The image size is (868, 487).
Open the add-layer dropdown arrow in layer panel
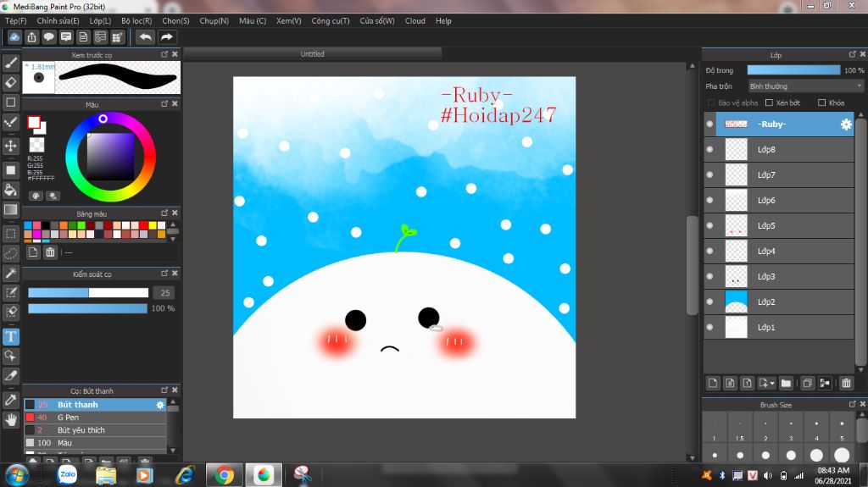tap(772, 384)
